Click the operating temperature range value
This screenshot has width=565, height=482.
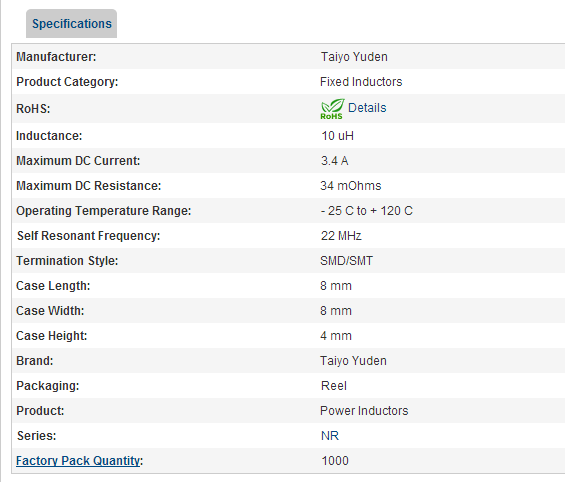click(366, 211)
